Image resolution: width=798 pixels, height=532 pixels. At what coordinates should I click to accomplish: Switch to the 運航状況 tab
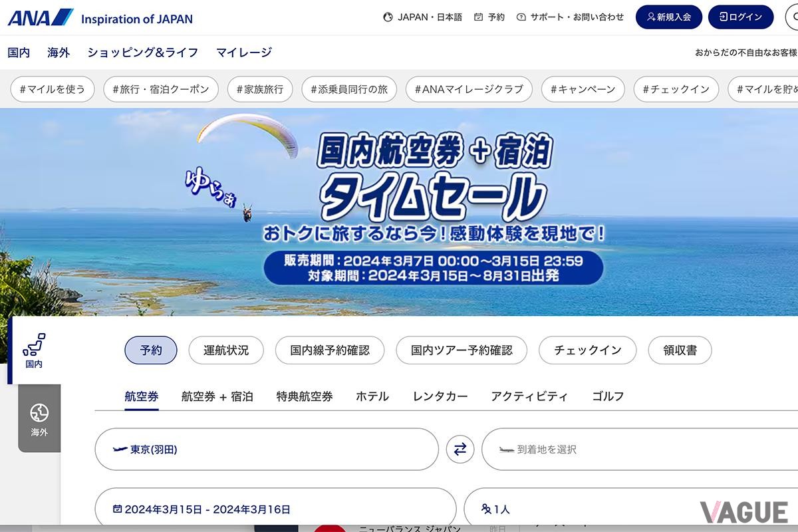click(226, 350)
